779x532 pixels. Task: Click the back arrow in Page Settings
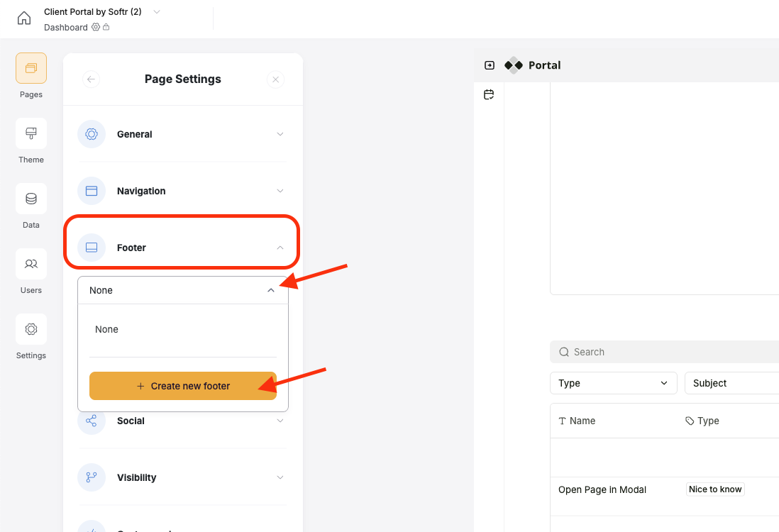click(91, 79)
